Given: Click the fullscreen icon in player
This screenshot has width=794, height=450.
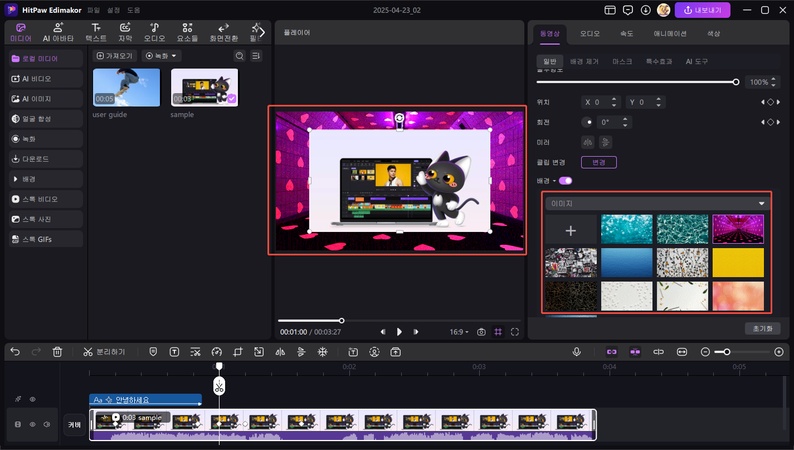Looking at the screenshot, I should coord(515,332).
